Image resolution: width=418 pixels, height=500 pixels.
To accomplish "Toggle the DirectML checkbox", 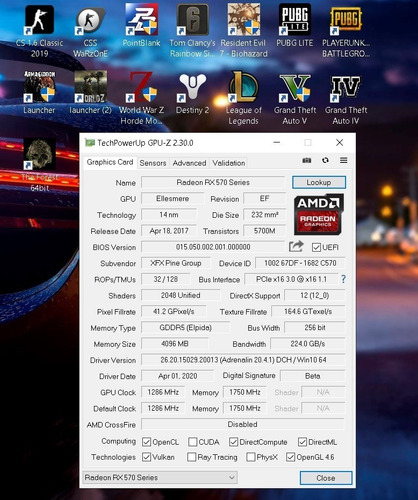I will [302, 442].
